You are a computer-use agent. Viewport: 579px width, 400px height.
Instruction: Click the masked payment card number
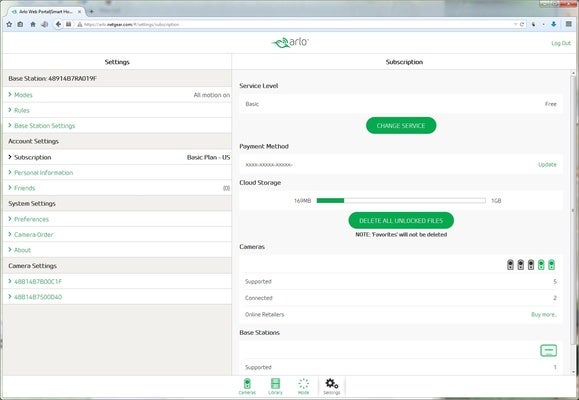(269, 165)
